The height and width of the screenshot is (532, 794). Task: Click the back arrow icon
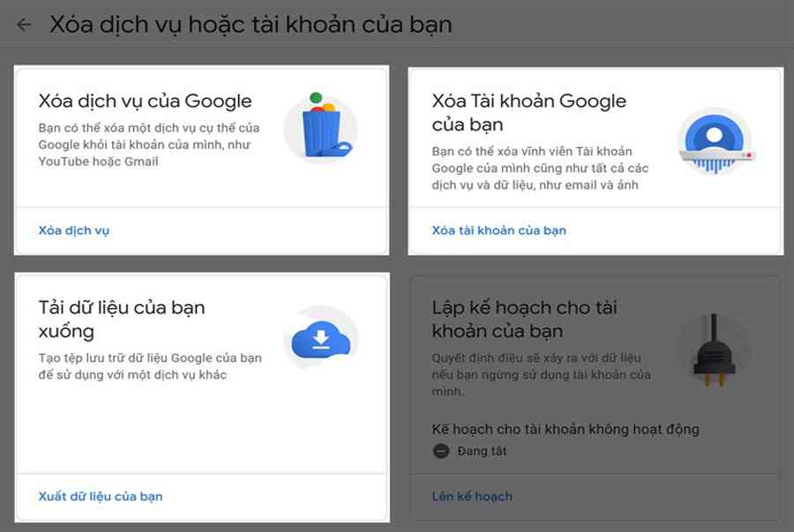point(24,24)
